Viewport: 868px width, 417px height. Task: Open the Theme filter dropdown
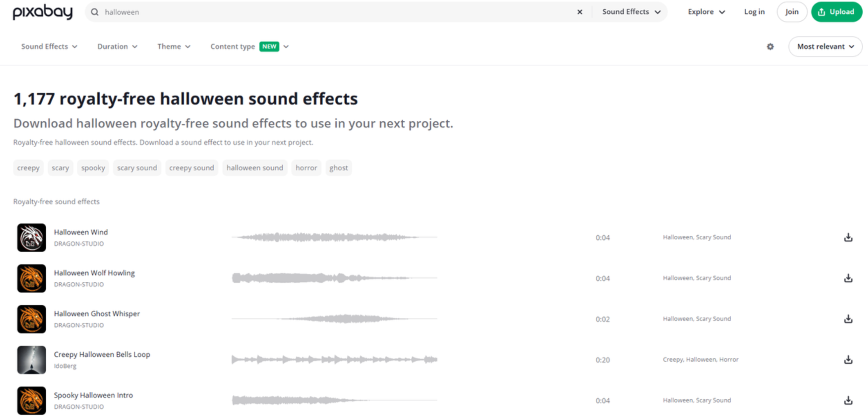[x=174, y=47]
